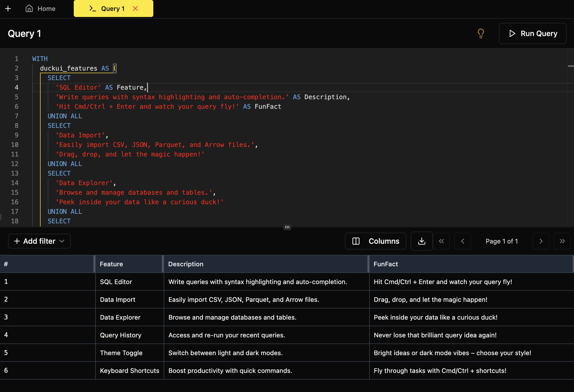The height and width of the screenshot is (392, 574).
Task: Click the editor/results splitter handle
Action: pyautogui.click(x=287, y=227)
